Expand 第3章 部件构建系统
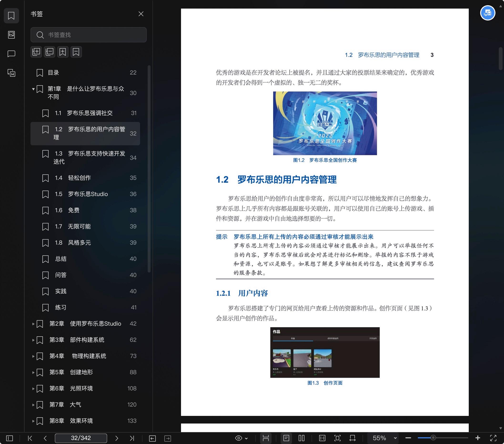Screen dimensions: 504x444 33,340
